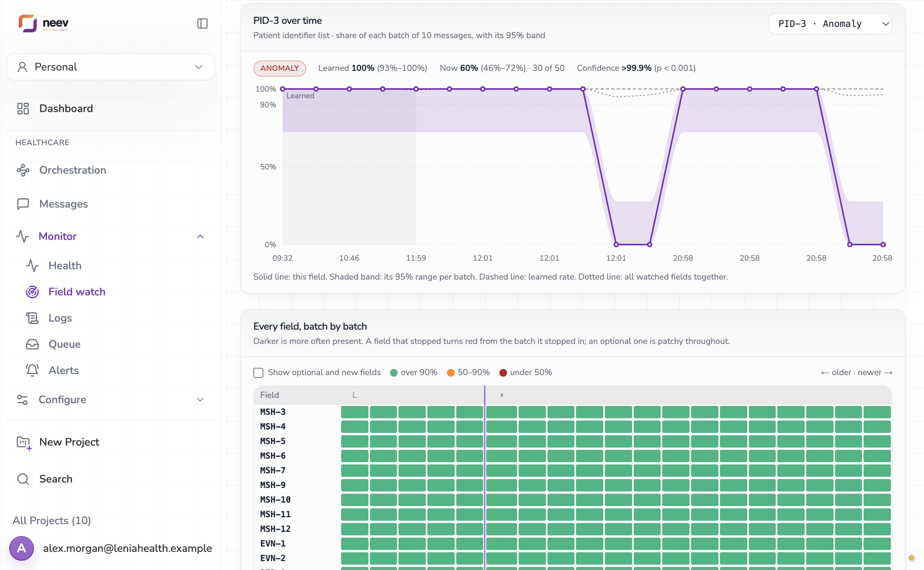Screen dimensions: 924x570
Task: Click the EVN-2 field row label
Action: point(273,558)
